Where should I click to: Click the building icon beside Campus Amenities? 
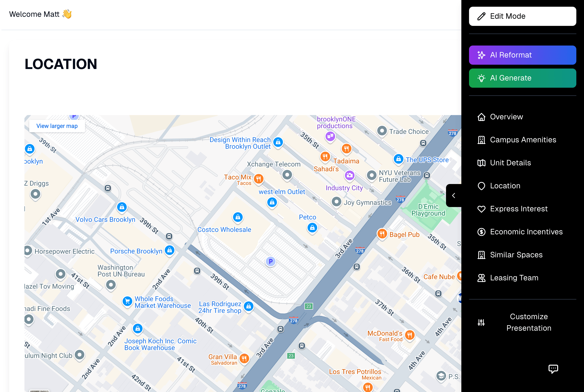(481, 140)
